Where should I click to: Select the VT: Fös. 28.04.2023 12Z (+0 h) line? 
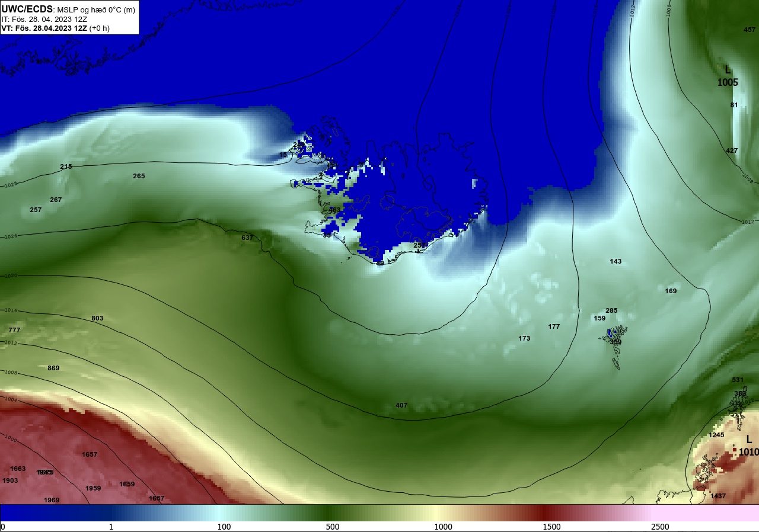click(x=55, y=28)
